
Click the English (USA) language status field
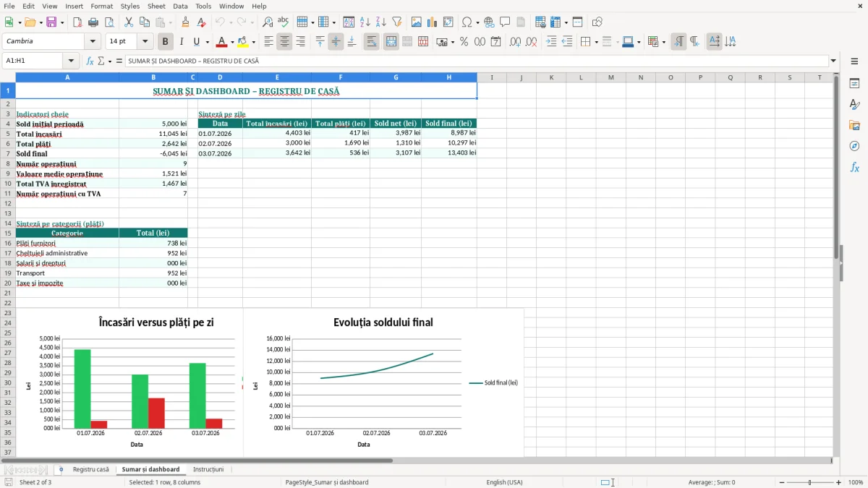tap(504, 482)
